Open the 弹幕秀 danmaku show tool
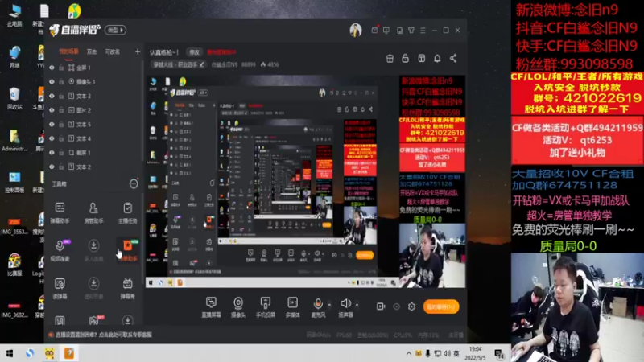Screen dimensions: 644x362 coord(127,288)
